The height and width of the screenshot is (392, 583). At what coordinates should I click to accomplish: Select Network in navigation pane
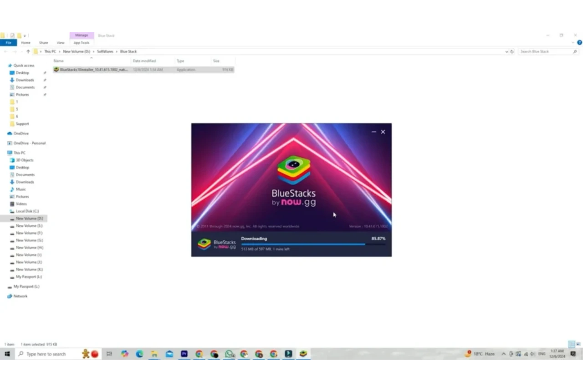pyautogui.click(x=20, y=296)
